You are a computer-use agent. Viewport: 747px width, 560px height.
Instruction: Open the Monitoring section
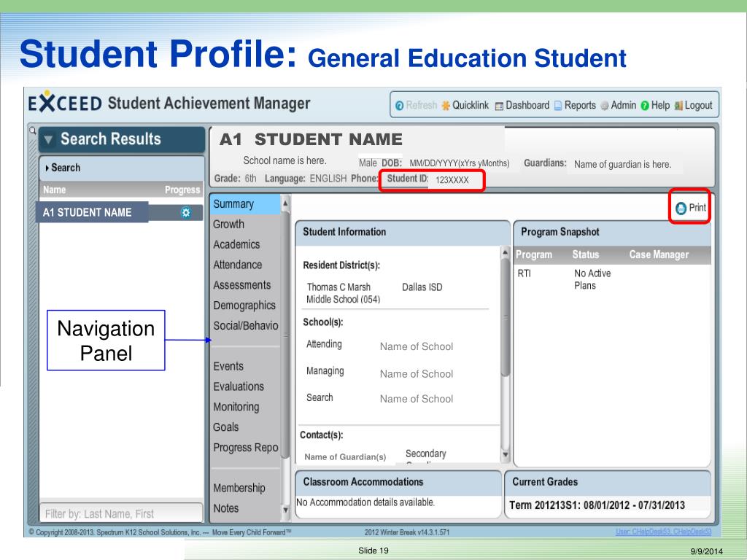click(236, 407)
